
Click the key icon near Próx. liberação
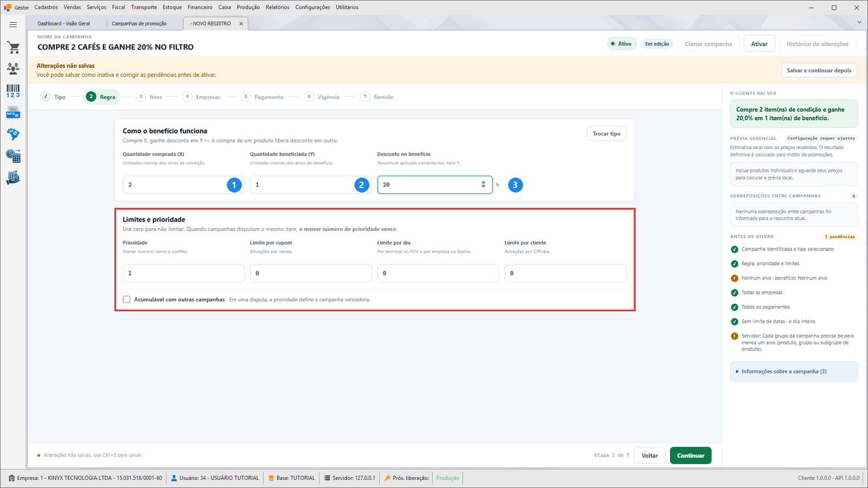coord(387,478)
